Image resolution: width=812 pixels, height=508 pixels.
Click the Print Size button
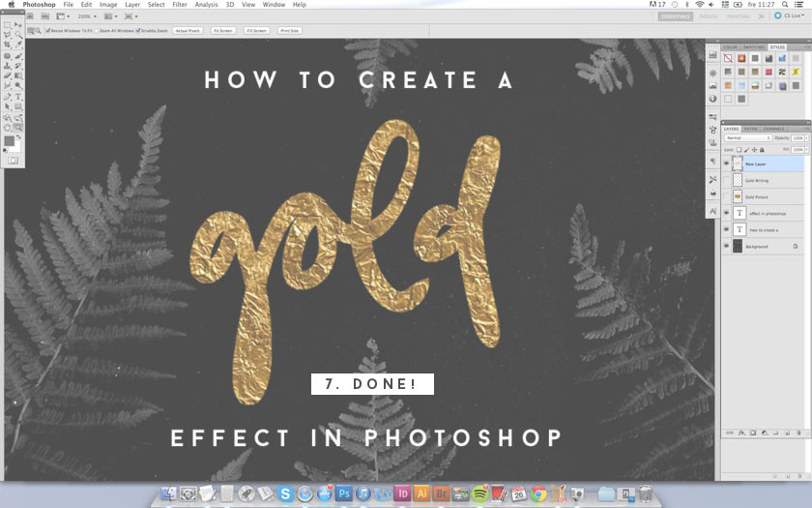(x=289, y=31)
